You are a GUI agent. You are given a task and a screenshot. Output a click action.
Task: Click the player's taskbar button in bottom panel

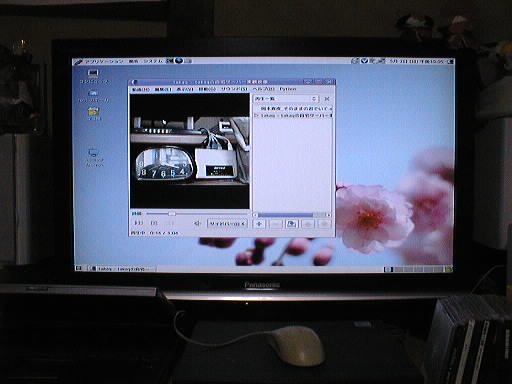tap(122, 269)
